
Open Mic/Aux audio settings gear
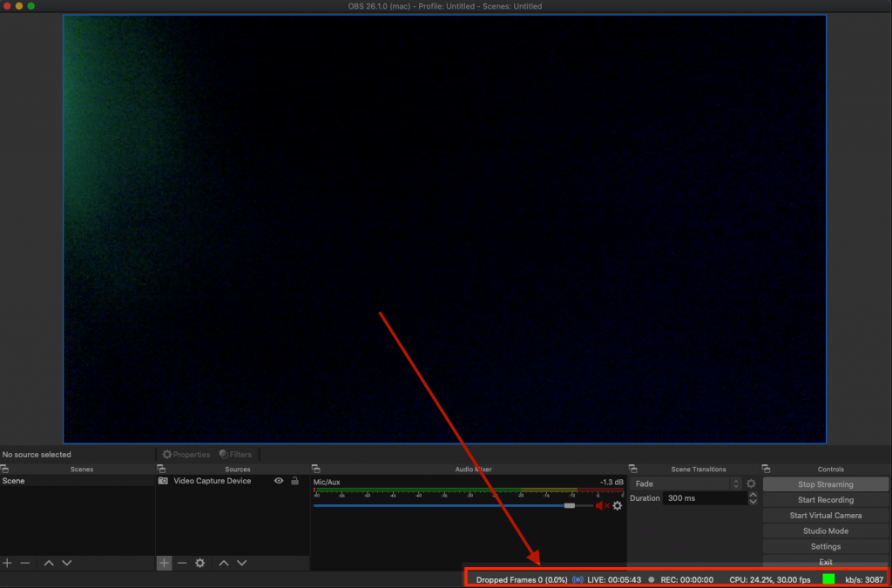(x=618, y=505)
